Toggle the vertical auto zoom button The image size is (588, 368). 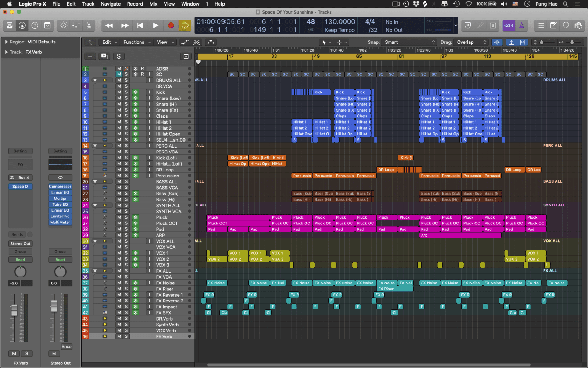pyautogui.click(x=511, y=42)
